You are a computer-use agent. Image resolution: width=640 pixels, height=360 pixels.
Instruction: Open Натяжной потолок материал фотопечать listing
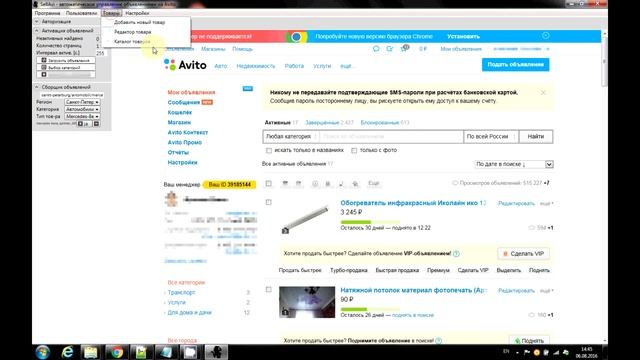413,290
